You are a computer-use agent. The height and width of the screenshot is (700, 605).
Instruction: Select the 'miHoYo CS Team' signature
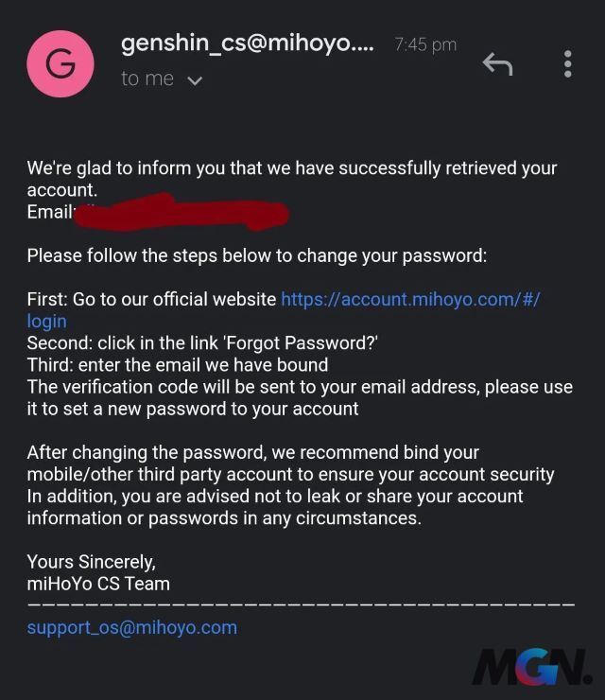coord(98,584)
